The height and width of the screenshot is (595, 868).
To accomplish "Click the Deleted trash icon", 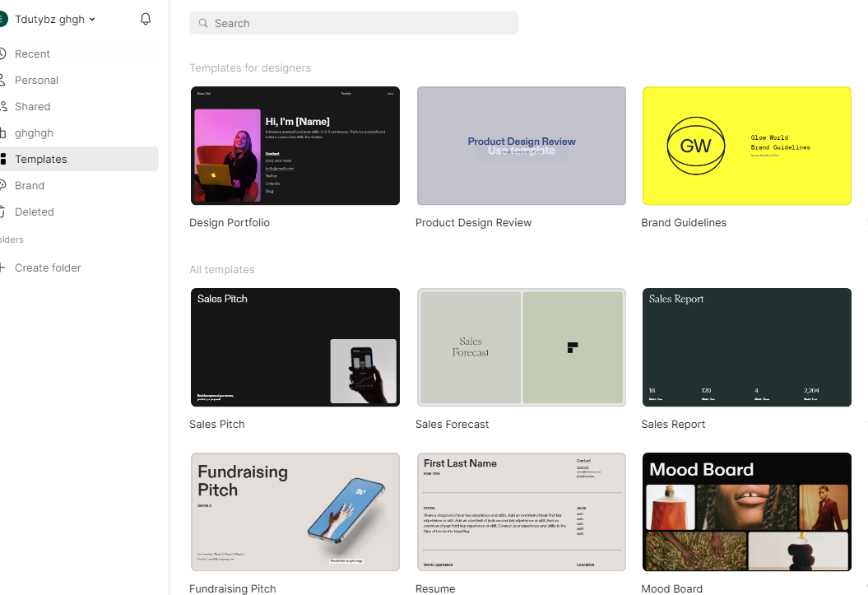I will 2,212.
